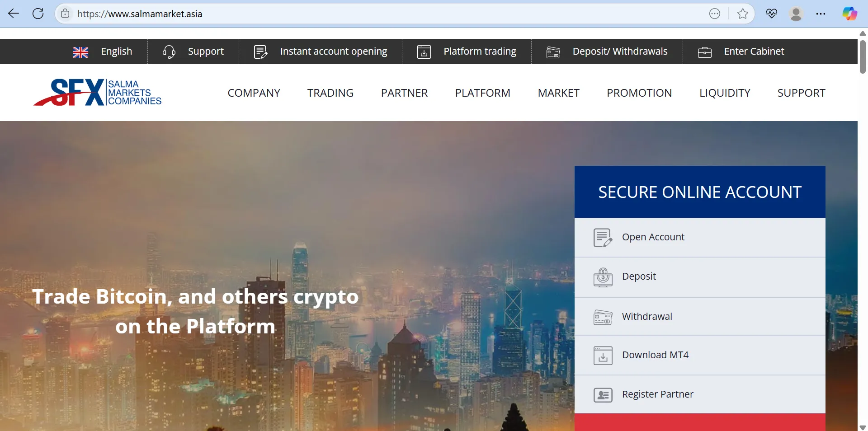Click the Deposit/Withdrawals card icon
This screenshot has height=431, width=868.
[x=553, y=52]
